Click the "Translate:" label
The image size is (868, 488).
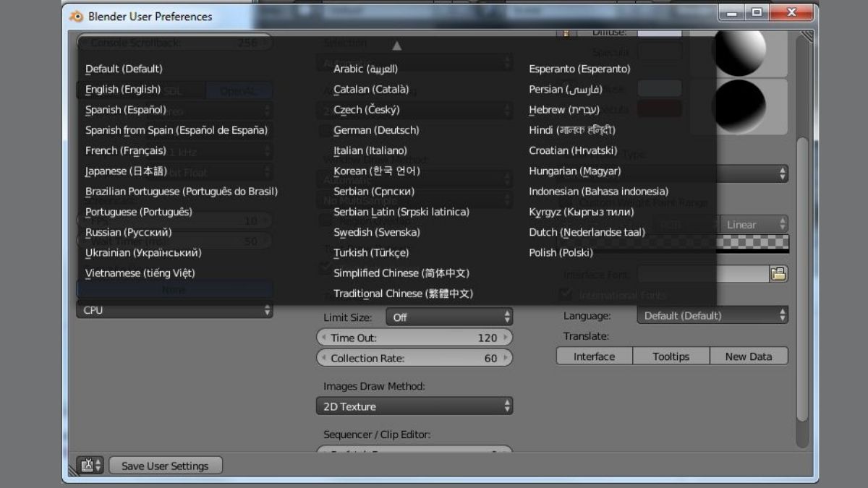point(586,336)
